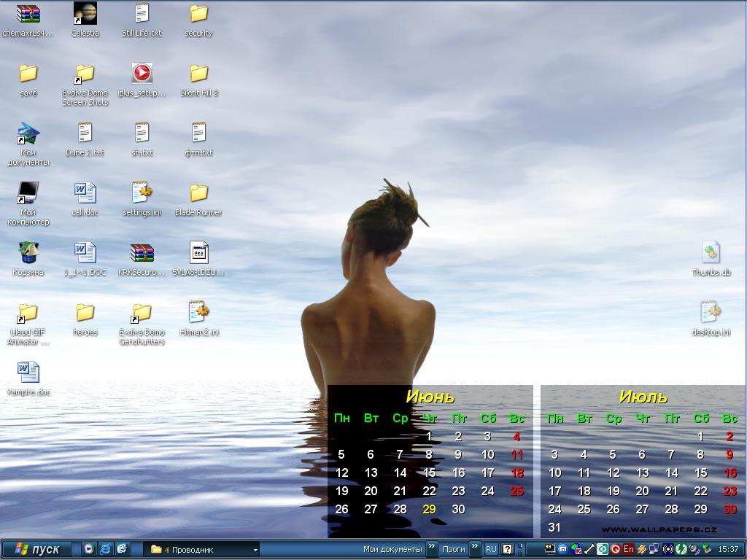Launch Windows Media Player from Quick Launch
747x560 pixels.
click(88, 549)
